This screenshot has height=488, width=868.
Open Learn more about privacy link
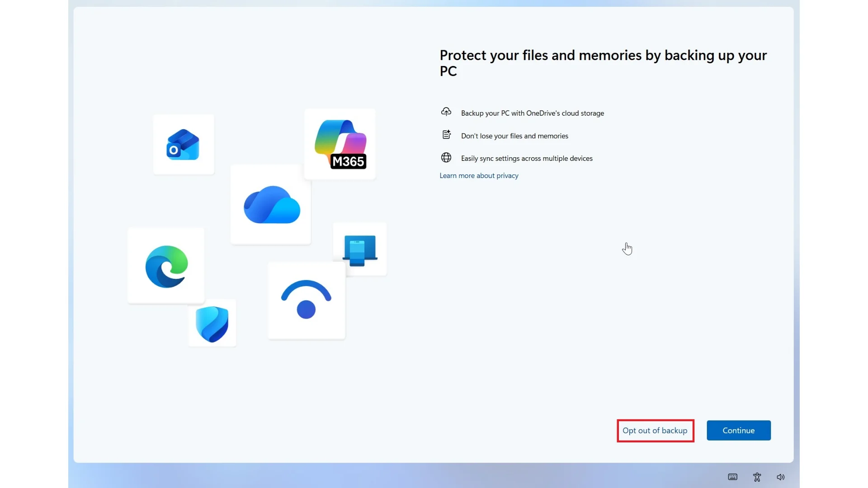[x=479, y=176]
